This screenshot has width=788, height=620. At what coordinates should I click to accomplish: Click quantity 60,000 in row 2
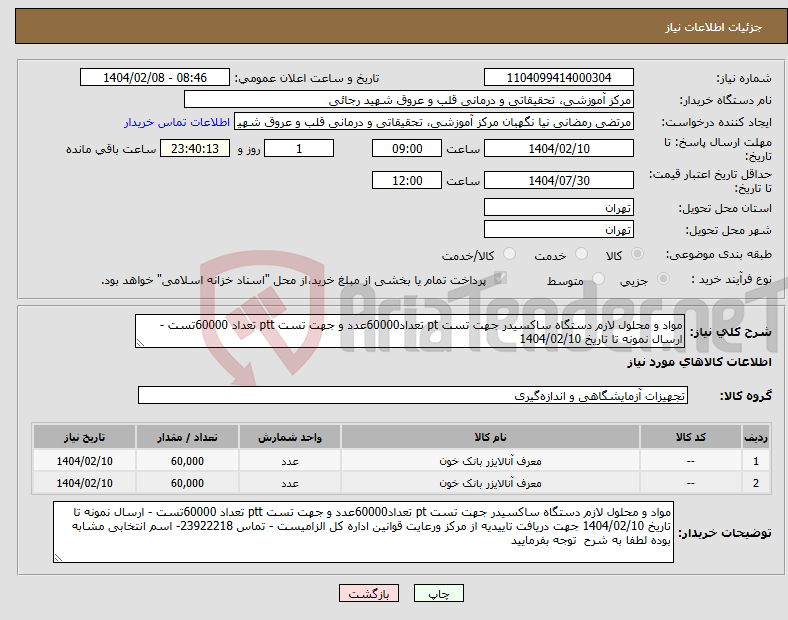[x=187, y=483]
